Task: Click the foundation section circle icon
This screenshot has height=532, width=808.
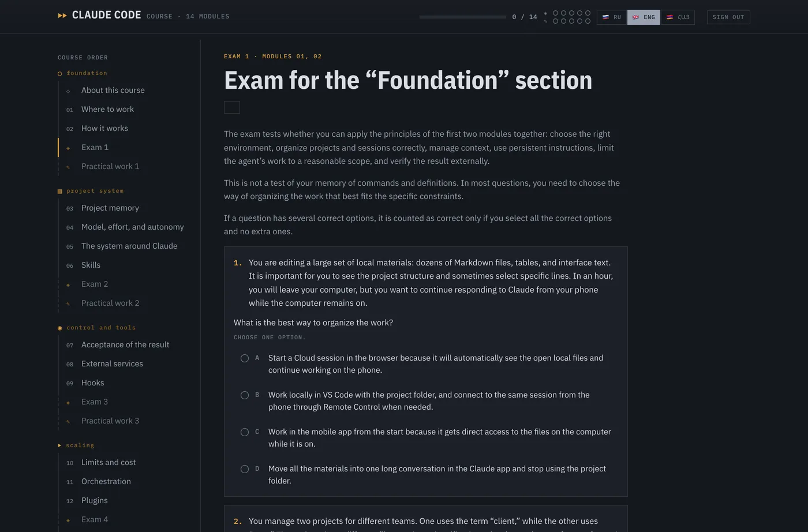Action: [x=59, y=74]
